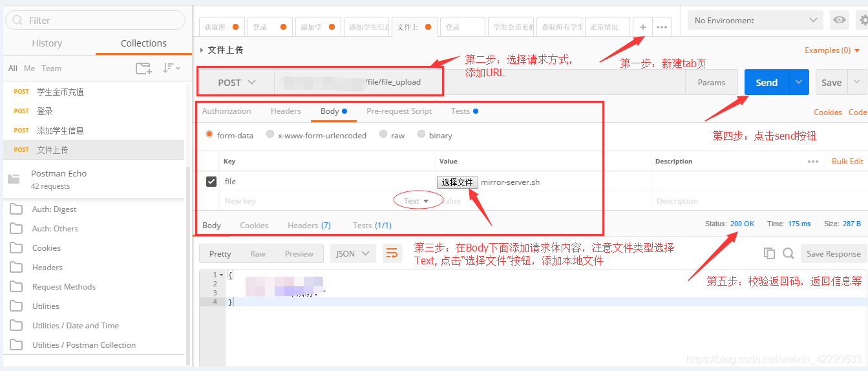
Task: Click the 选择文件 choose file button
Action: pos(458,182)
